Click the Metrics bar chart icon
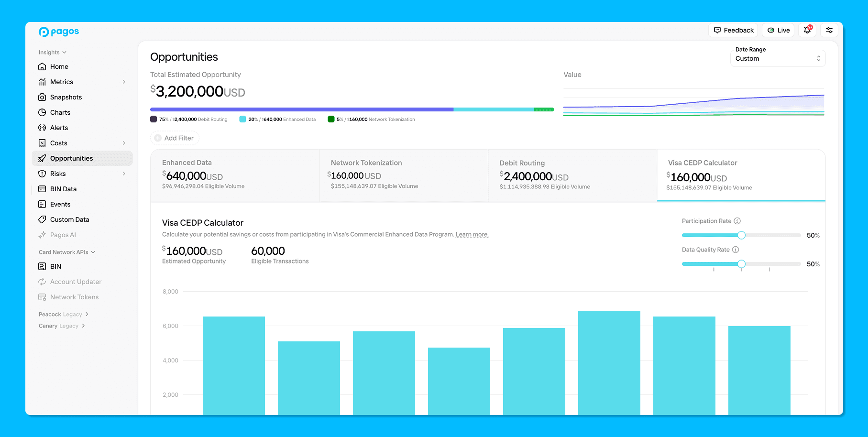 (42, 82)
